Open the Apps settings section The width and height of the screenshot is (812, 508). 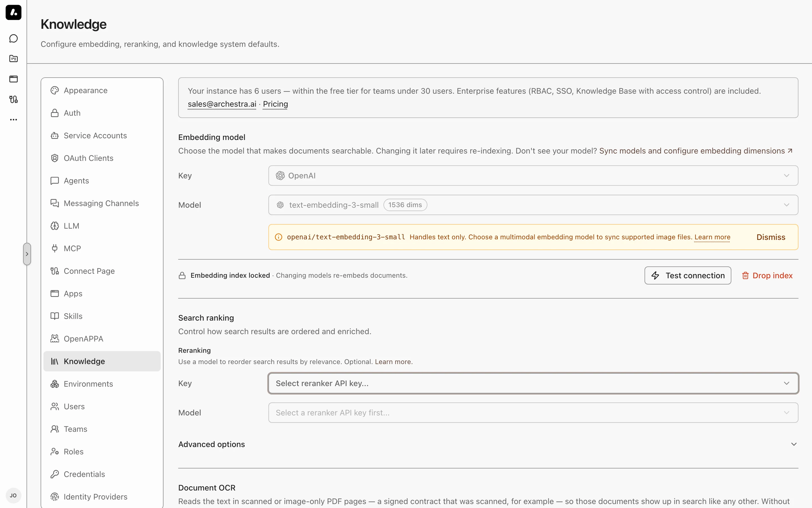102,294
